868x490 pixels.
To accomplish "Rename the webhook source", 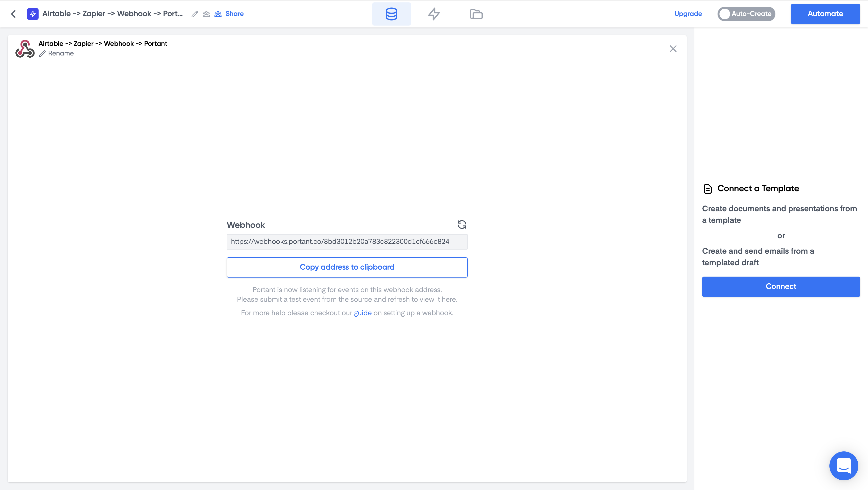I will tap(57, 53).
